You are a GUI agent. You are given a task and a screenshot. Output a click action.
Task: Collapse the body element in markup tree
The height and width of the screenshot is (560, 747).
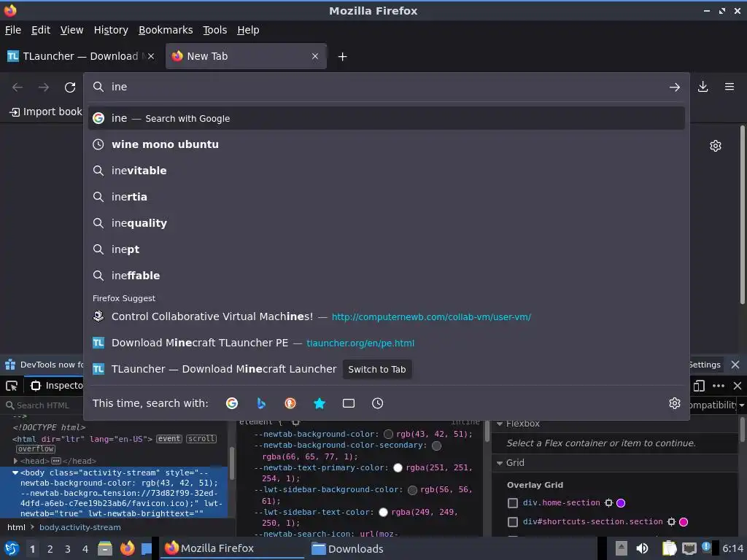tap(15, 472)
